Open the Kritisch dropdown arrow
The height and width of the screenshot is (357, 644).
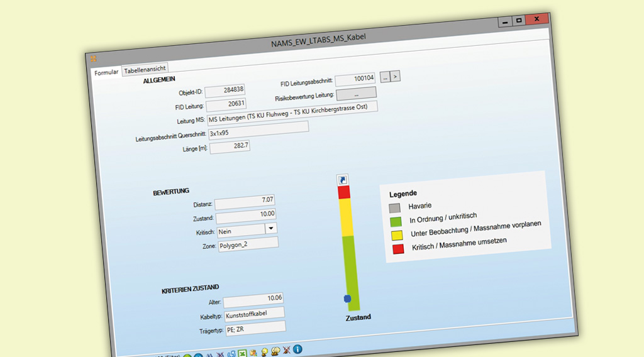270,229
